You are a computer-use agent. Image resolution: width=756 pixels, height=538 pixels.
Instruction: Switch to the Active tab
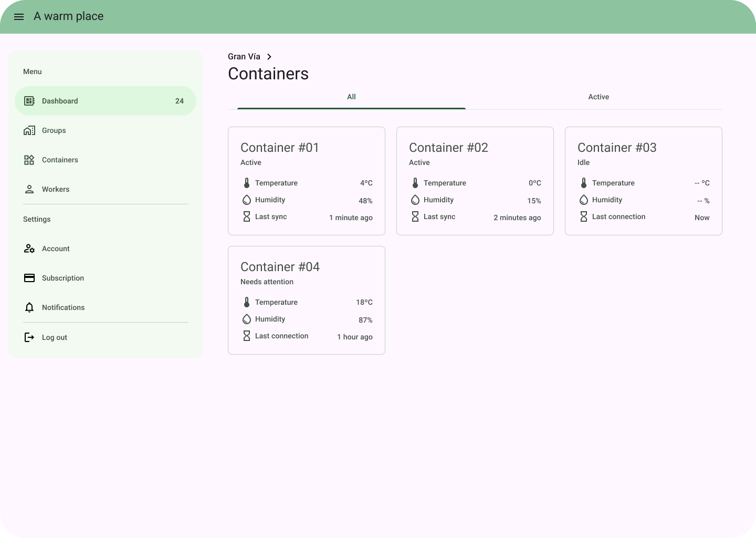click(598, 97)
